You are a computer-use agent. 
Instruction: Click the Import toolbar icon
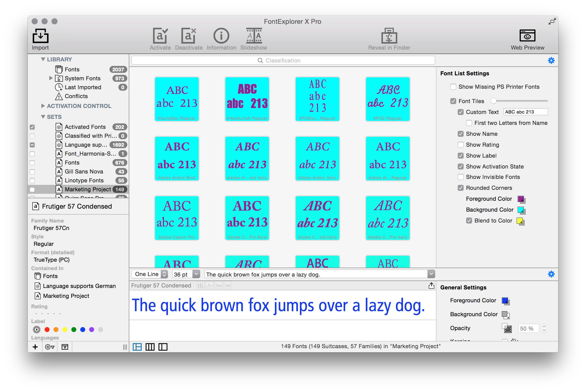[40, 36]
